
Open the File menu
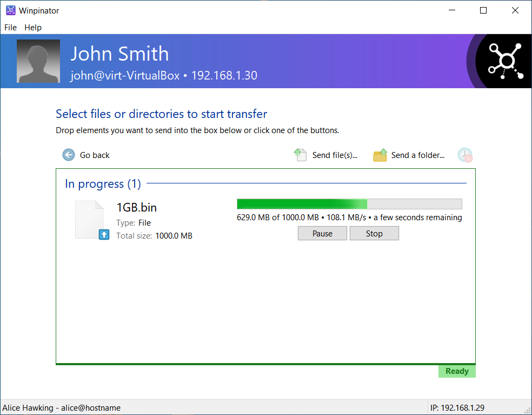[x=10, y=27]
